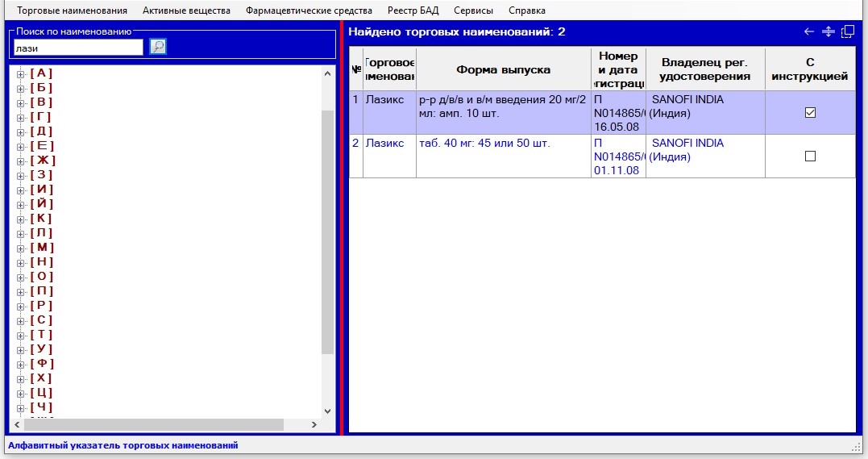This screenshot has width=868, height=459.
Task: Expand the [ А ] tree node
Action: coord(21,73)
